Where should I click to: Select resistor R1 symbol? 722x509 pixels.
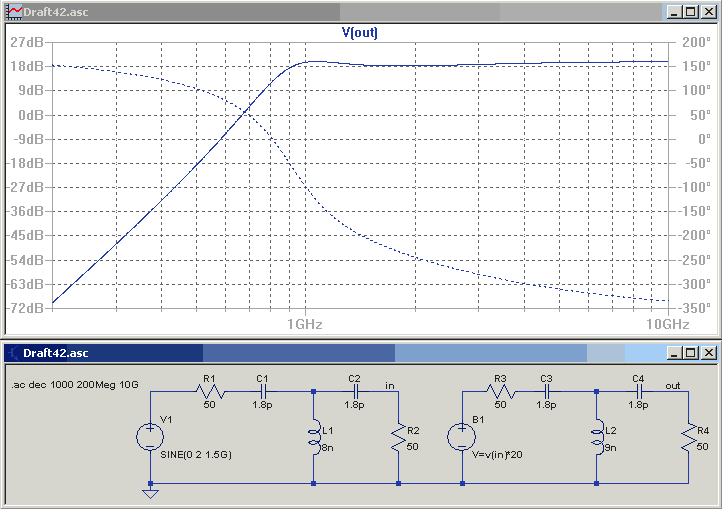point(210,392)
